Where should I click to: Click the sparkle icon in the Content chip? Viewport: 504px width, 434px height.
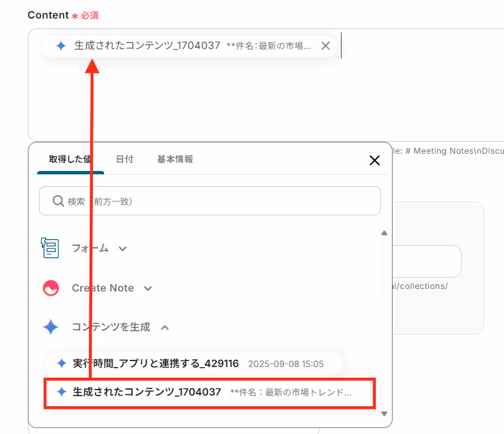click(61, 46)
